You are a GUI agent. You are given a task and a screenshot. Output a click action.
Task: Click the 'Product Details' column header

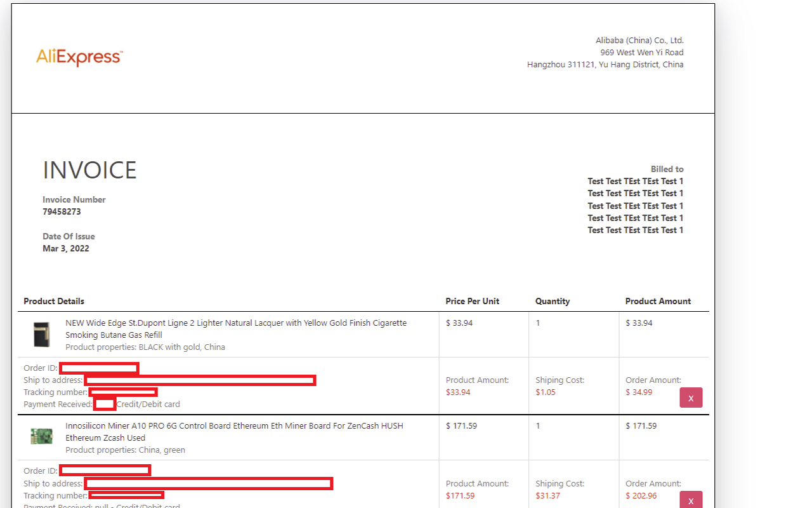click(x=54, y=301)
